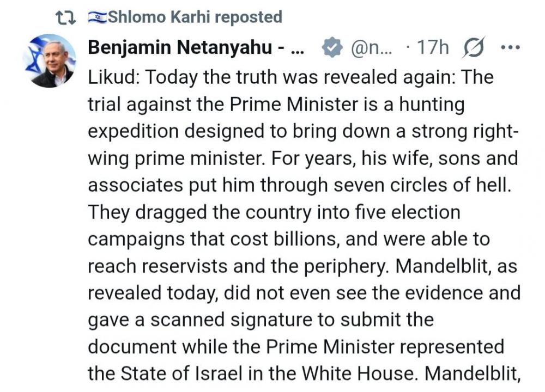Open the post via the 17h timestamp
Screen dimensions: 545x392
433,47
